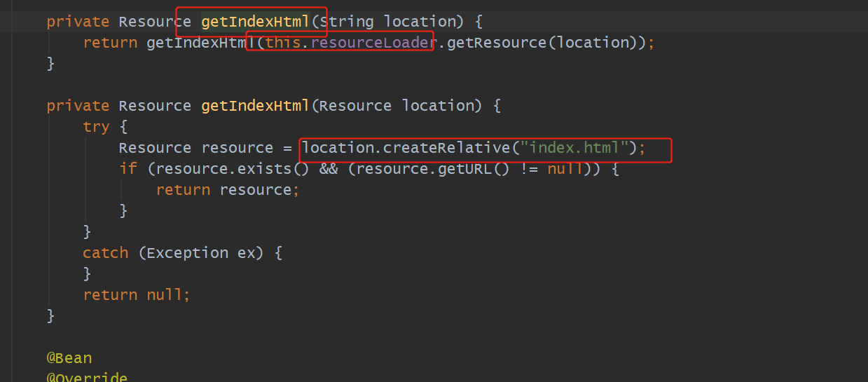Click the catch keyword
Viewport: 868px width, 382px height.
[x=105, y=253]
